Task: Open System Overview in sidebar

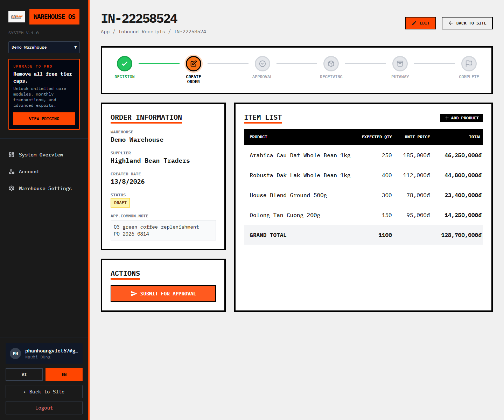Action: pos(44,155)
